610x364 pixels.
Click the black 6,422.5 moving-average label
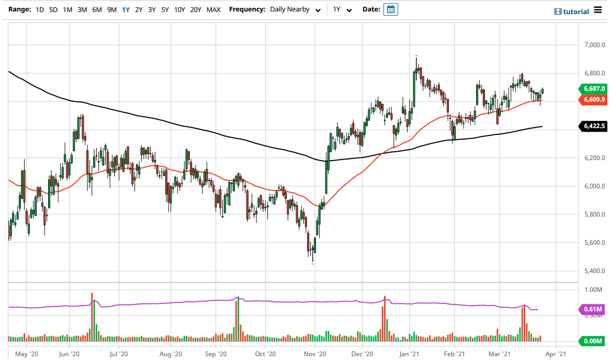(595, 126)
